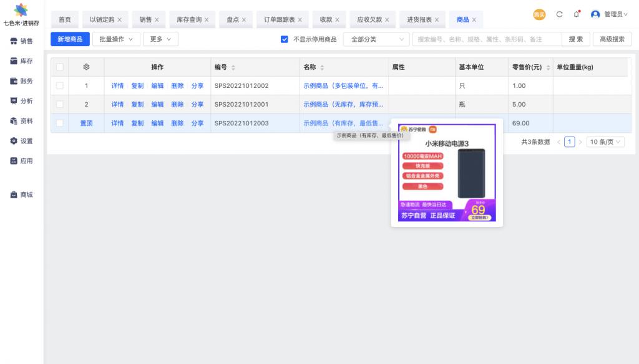Sort by 编号 column arrows
639x364 pixels.
coord(233,67)
